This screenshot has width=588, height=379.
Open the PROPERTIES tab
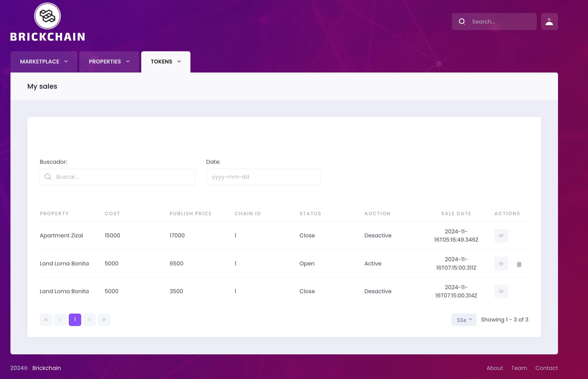click(109, 62)
